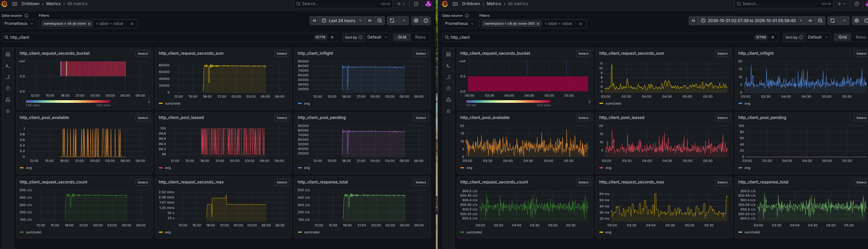Clear the http_client search in the left window

pyautogui.click(x=332, y=37)
